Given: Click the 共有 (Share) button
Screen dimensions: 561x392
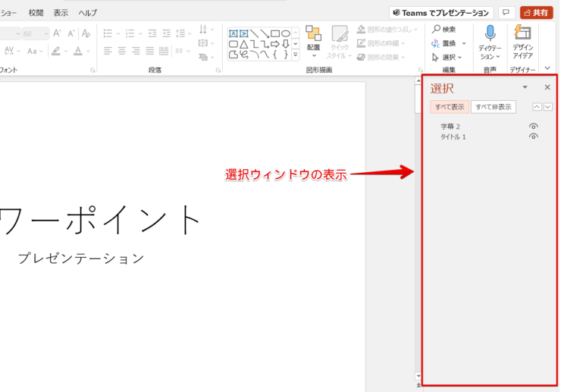Looking at the screenshot, I should pyautogui.click(x=536, y=13).
